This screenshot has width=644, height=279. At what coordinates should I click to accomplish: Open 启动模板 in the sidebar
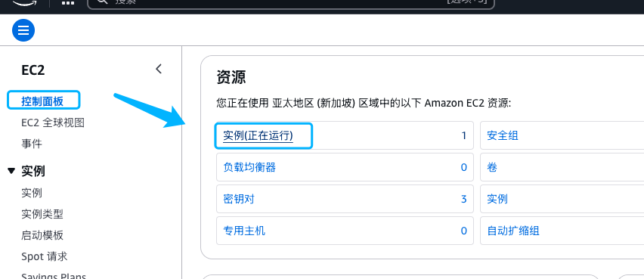coord(42,235)
